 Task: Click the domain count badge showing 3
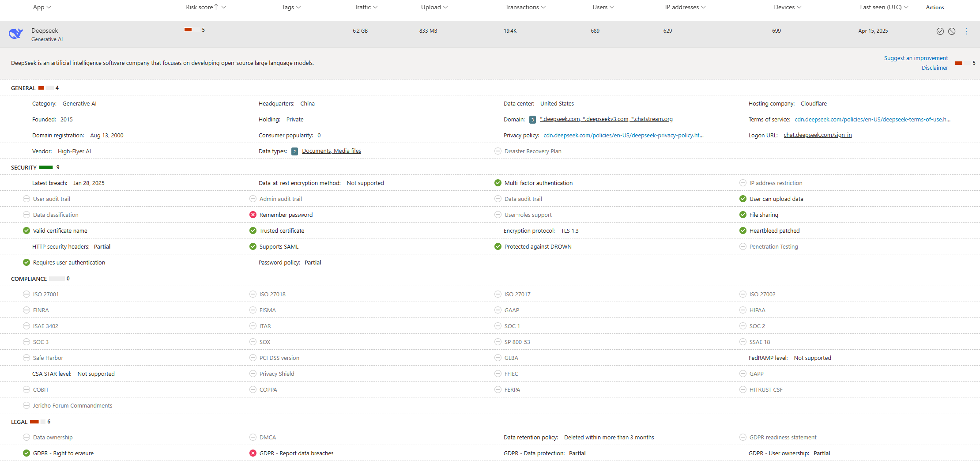532,120
